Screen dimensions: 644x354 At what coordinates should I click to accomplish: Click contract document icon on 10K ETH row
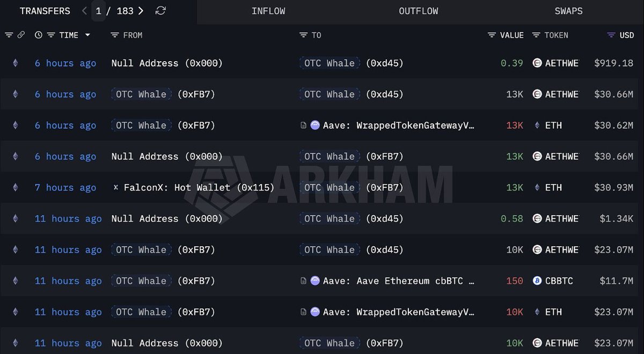coord(304,312)
